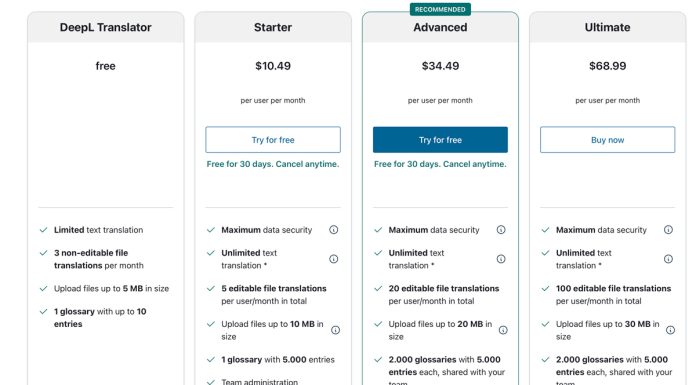Click info icon next to Starter 10 MB upload
This screenshot has height=385, width=696.
click(336, 330)
